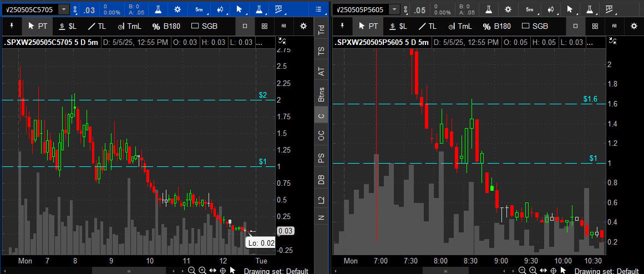
Task: Click the zoom in magnifier under right chart
Action: click(534, 270)
